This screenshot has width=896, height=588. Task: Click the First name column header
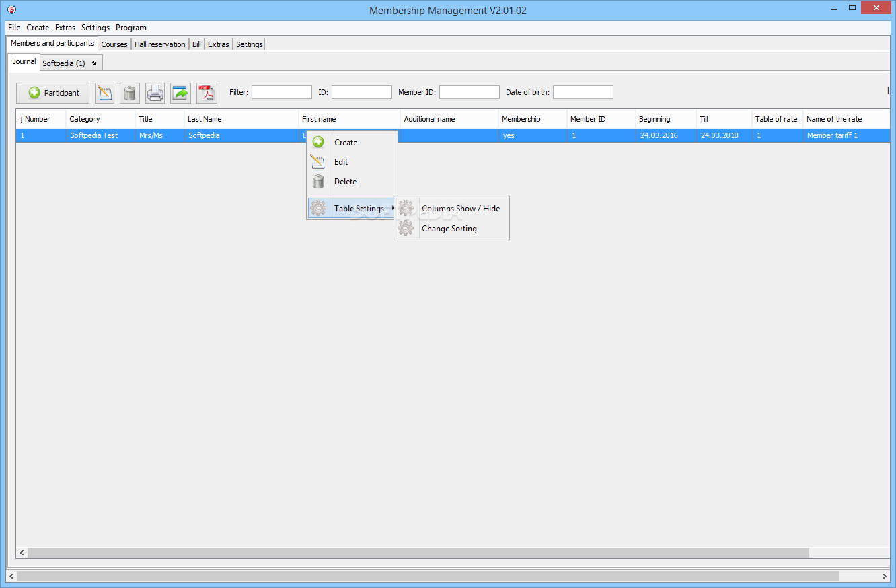pos(350,119)
